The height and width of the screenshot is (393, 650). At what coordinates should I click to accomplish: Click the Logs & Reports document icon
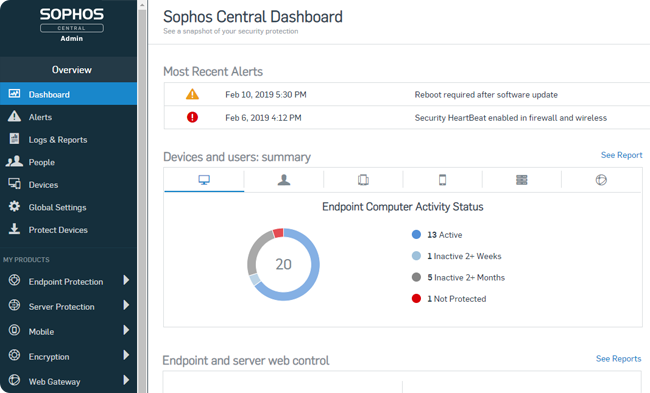point(15,138)
